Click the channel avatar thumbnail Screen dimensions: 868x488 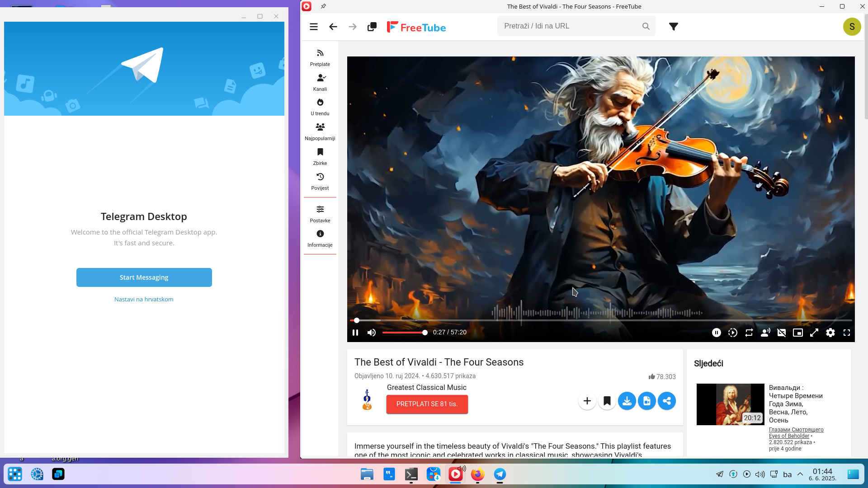pos(367,400)
